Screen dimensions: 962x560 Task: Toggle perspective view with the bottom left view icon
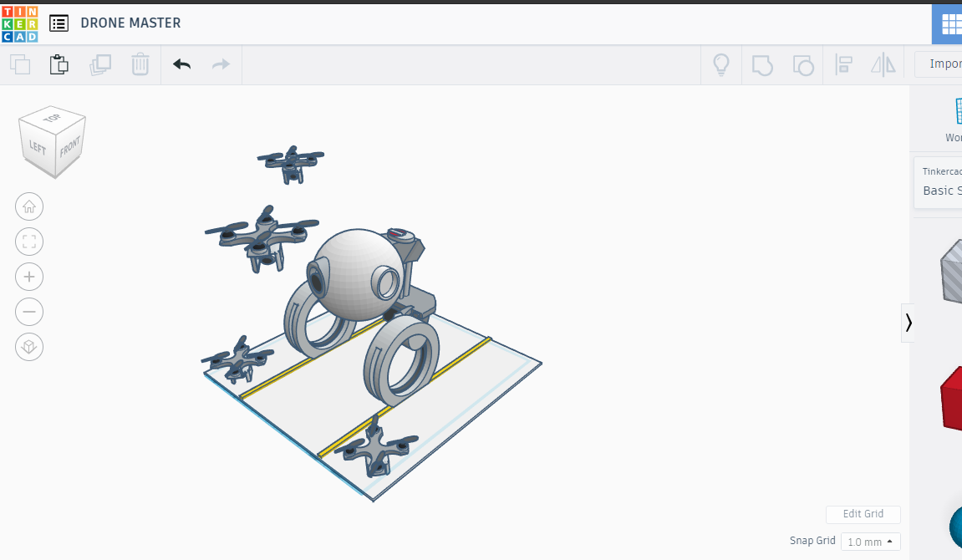point(29,347)
